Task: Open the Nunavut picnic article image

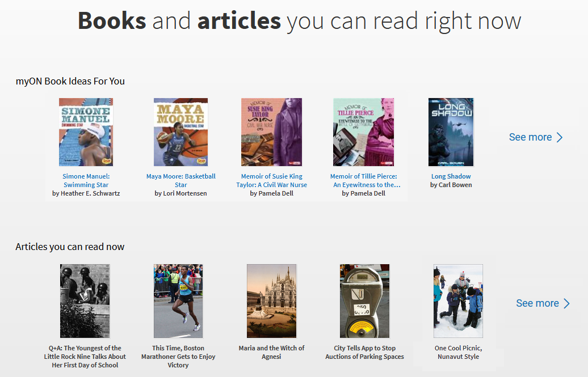Action: (458, 301)
